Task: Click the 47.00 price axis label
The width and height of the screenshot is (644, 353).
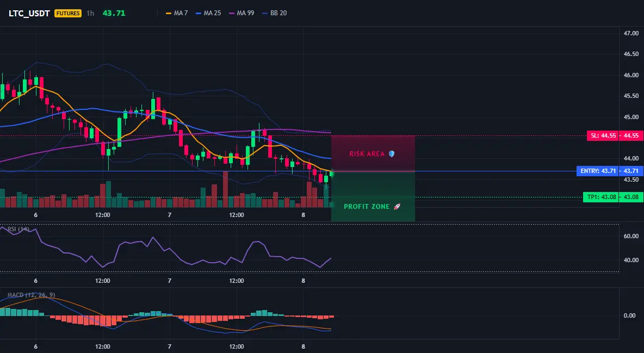Action: coord(631,33)
